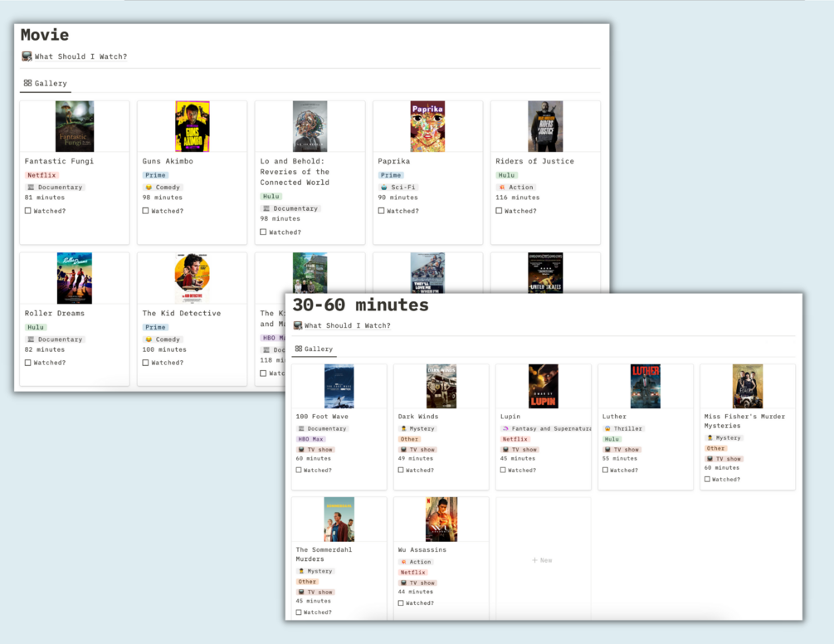
Task: Check Watched for Lo and Behold
Action: 263,232
